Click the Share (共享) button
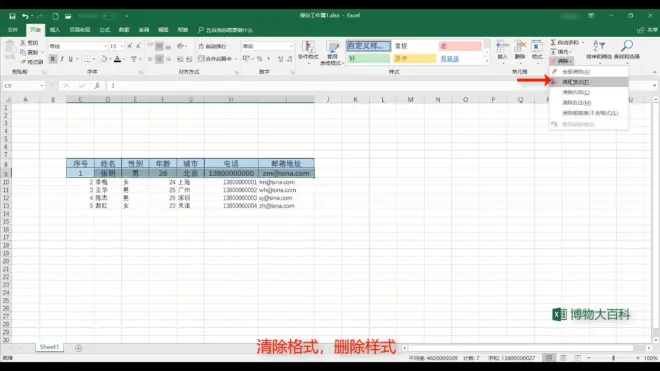 648,30
